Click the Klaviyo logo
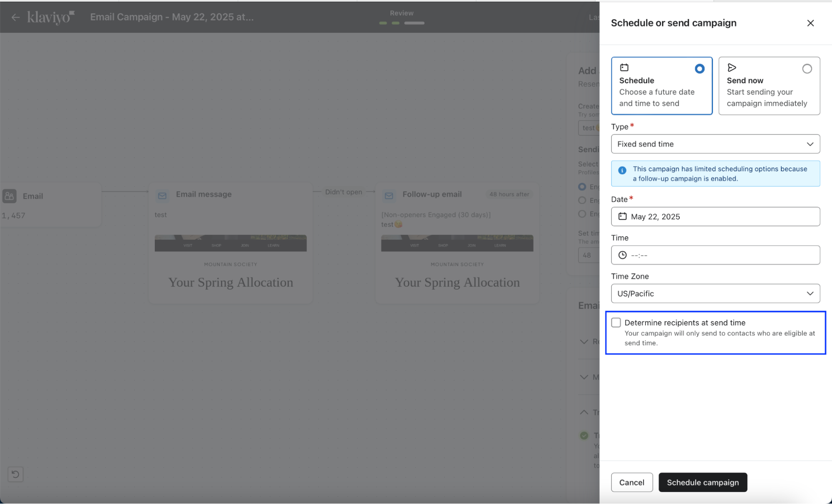This screenshot has width=832, height=504. (51, 17)
